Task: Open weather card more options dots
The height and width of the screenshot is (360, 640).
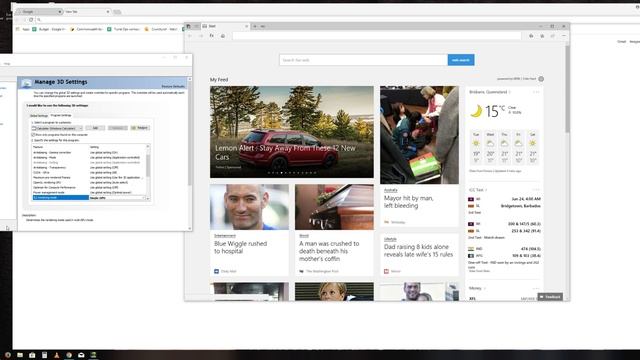Action: coord(536,92)
